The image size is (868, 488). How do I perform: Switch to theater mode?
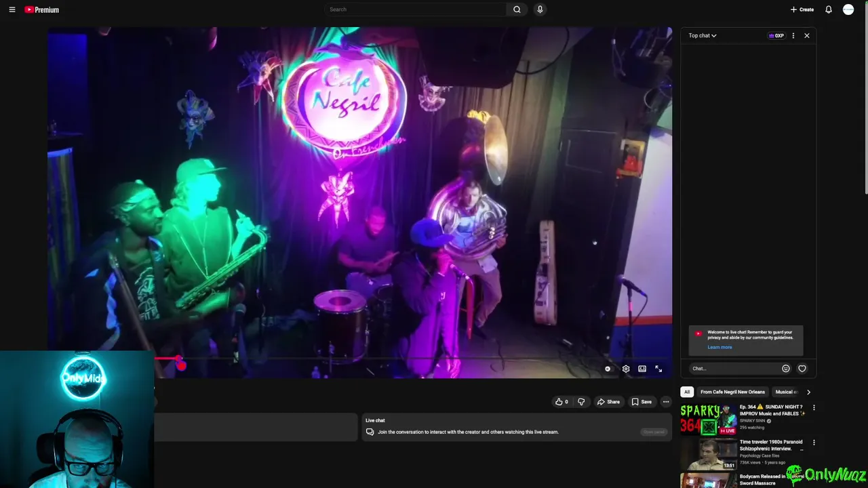(642, 369)
